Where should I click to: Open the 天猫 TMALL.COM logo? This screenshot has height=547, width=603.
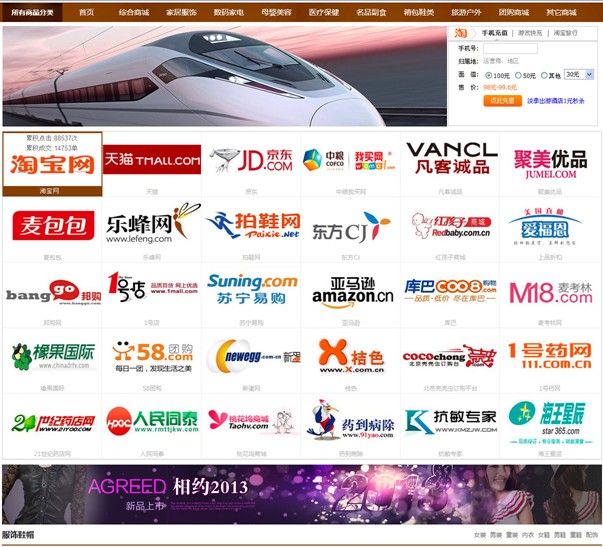[x=152, y=159]
